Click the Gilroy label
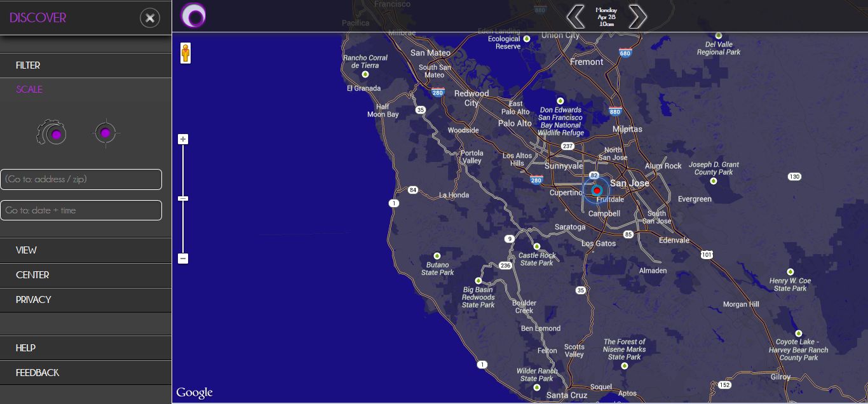Image resolution: width=868 pixels, height=404 pixels. tap(780, 377)
